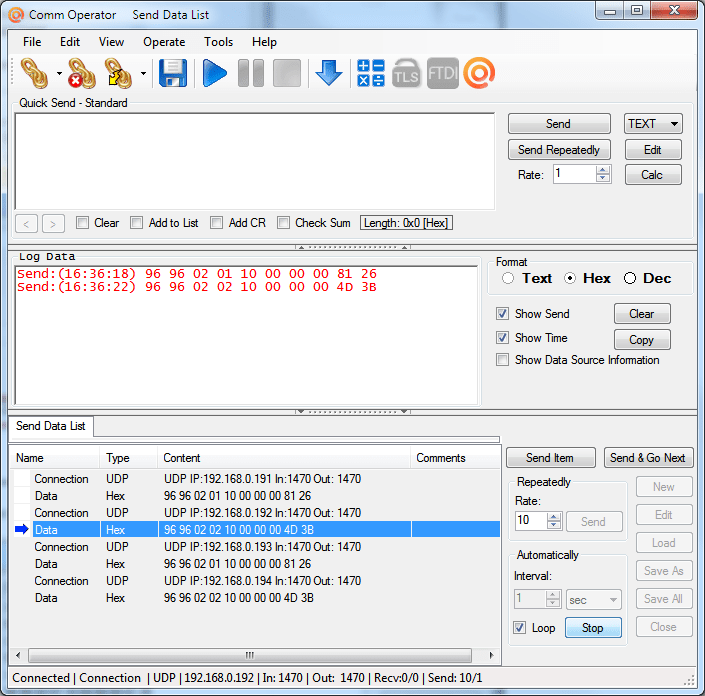This screenshot has width=705, height=696.
Task: Click the Stop button
Action: click(593, 628)
